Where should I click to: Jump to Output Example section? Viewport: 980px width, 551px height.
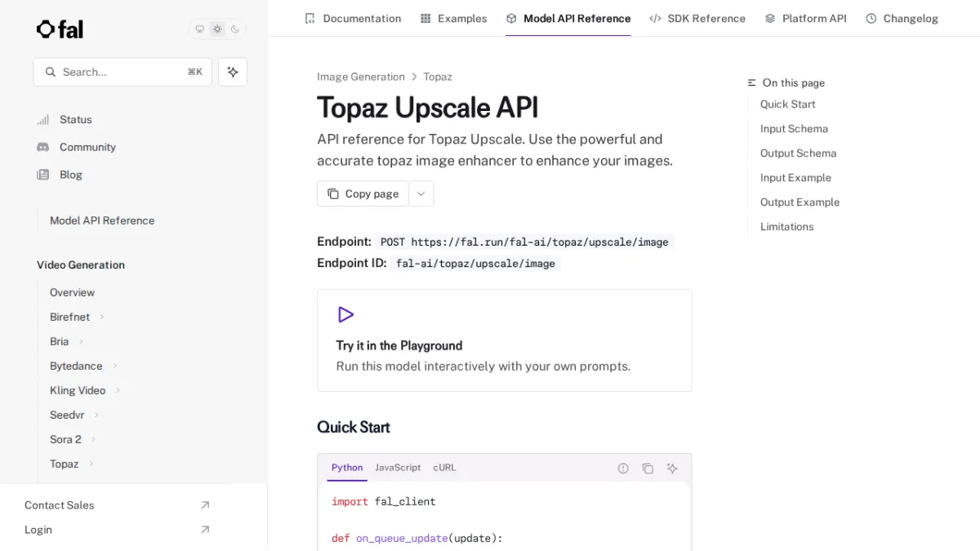800,202
